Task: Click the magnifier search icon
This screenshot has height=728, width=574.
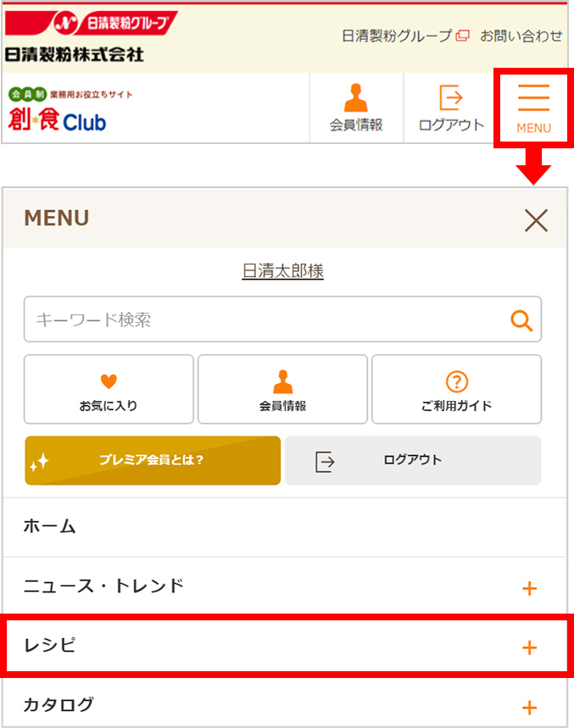Action: point(521,320)
